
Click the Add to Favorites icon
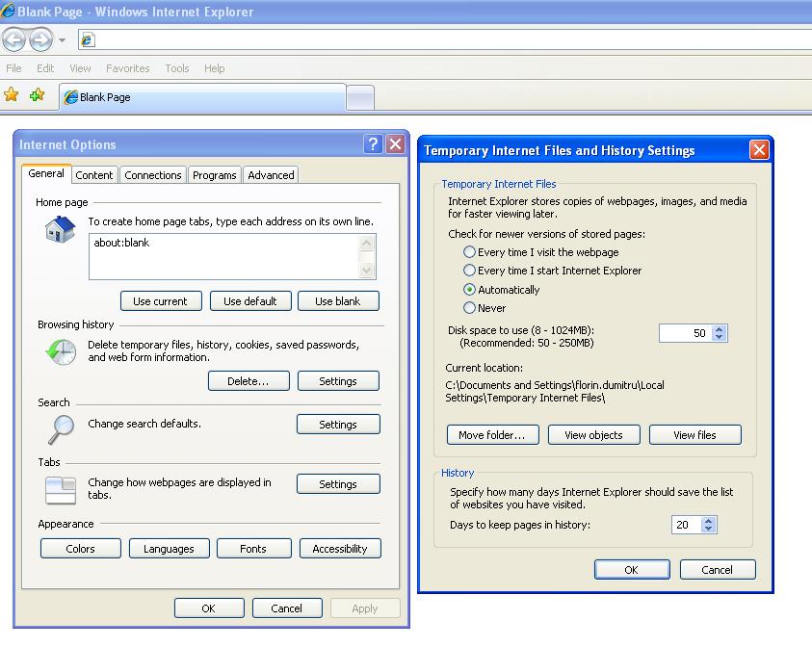point(37,95)
